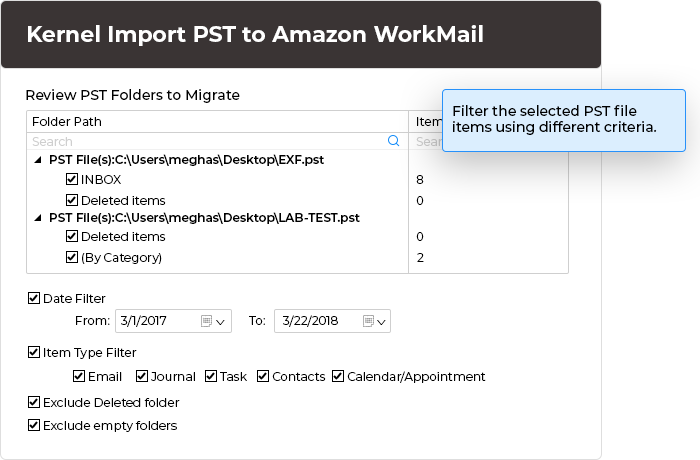The width and height of the screenshot is (700, 460).
Task: Uncheck the Email item type
Action: (x=79, y=377)
